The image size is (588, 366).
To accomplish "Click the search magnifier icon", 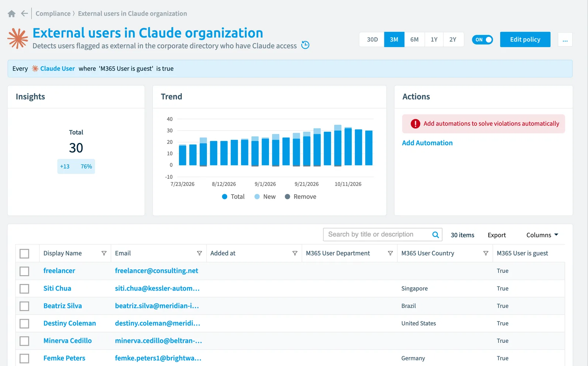I will coord(435,235).
